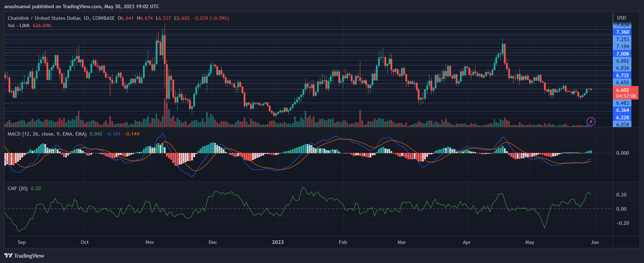
Task: Click the MACD 0.000 axis label
Action: click(x=622, y=153)
